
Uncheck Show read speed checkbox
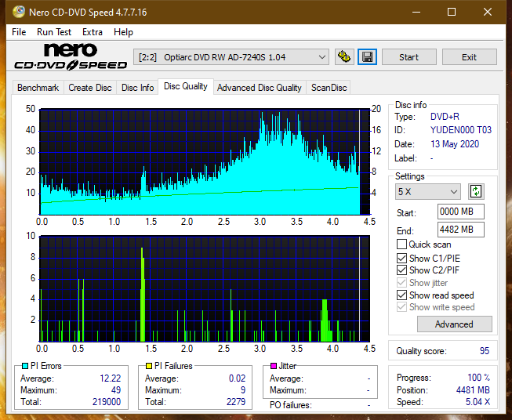(401, 295)
